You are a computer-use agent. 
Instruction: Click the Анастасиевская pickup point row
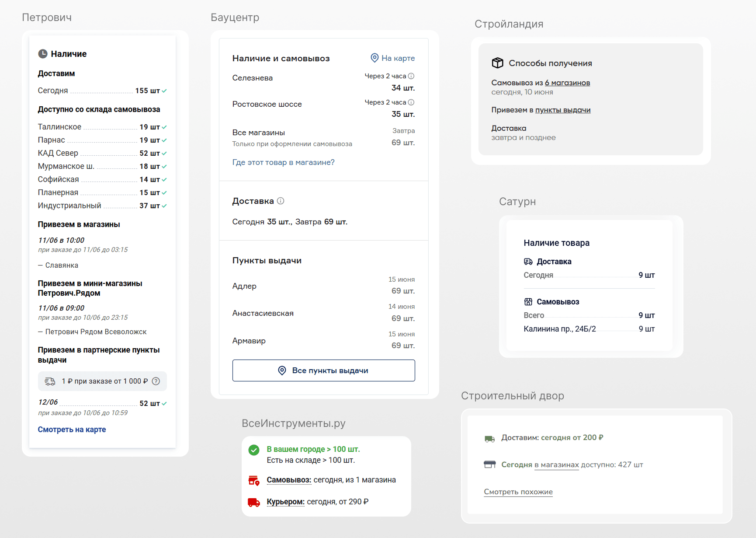(323, 313)
